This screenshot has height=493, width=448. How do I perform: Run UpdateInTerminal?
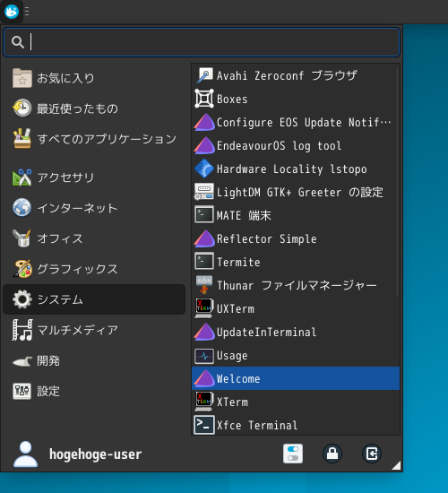(296, 332)
